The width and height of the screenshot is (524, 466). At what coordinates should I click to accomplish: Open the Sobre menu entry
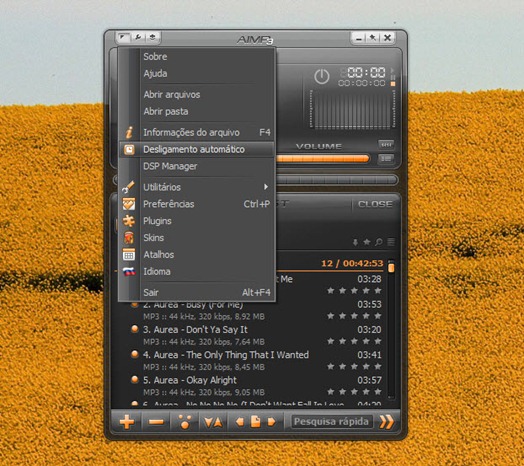click(x=155, y=56)
